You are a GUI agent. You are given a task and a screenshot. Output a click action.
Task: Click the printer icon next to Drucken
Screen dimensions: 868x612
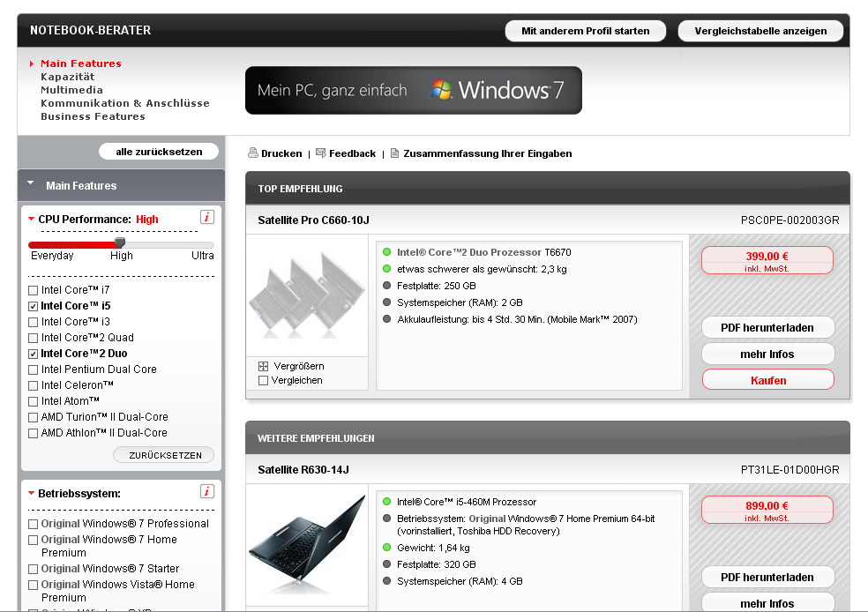point(252,153)
